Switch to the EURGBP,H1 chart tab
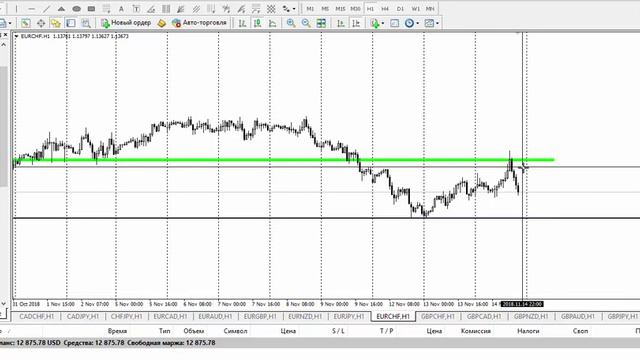The image size is (640, 360). [260, 316]
